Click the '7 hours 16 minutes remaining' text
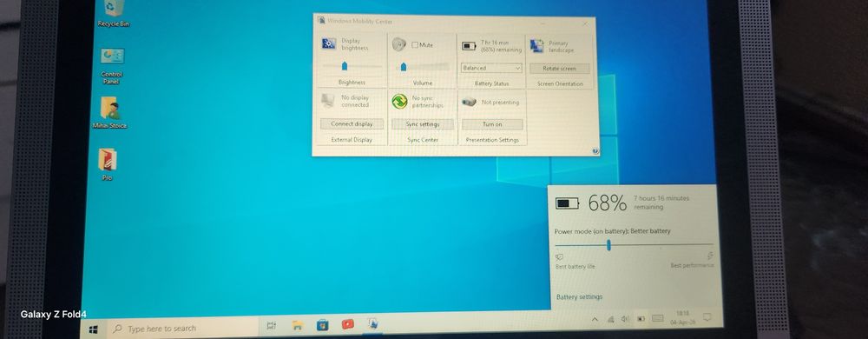The width and height of the screenshot is (868, 339). (x=661, y=203)
